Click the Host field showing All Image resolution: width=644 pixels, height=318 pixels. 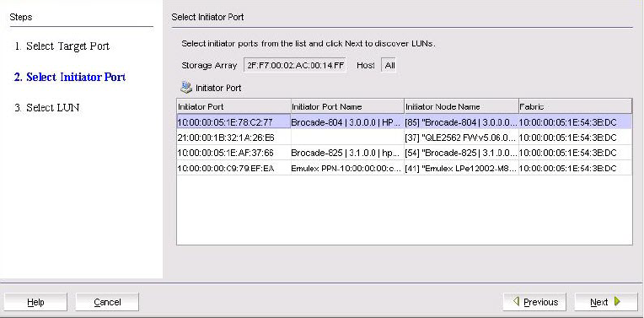tap(389, 65)
